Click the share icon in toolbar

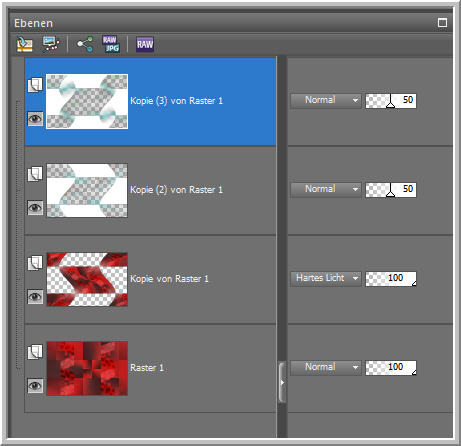tap(85, 44)
